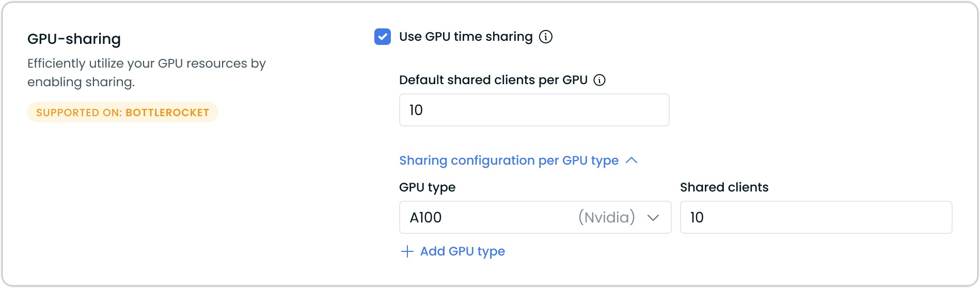980x288 pixels.
Task: Click the Default shared clients per GPU label
Action: tap(493, 80)
